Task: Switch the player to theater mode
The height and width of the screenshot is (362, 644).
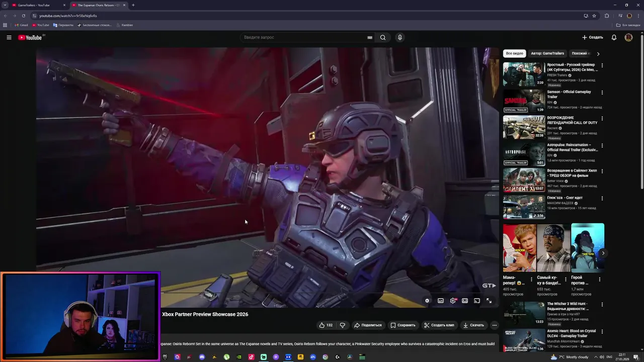Action: point(465,301)
